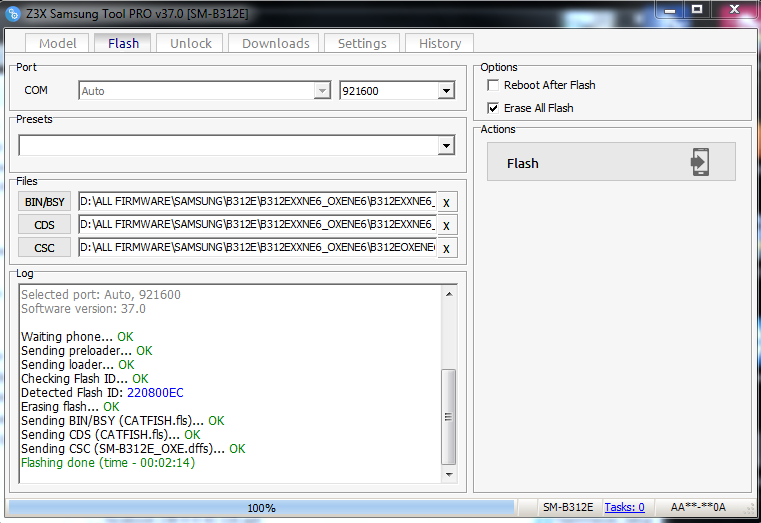Click the CDS file path field
Image resolution: width=761 pixels, height=523 pixels.
click(x=257, y=225)
